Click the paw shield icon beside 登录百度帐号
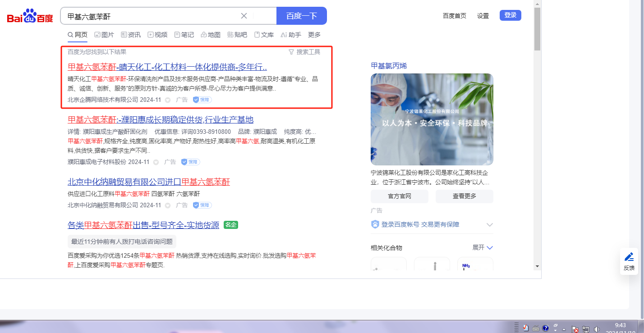 (x=375, y=224)
